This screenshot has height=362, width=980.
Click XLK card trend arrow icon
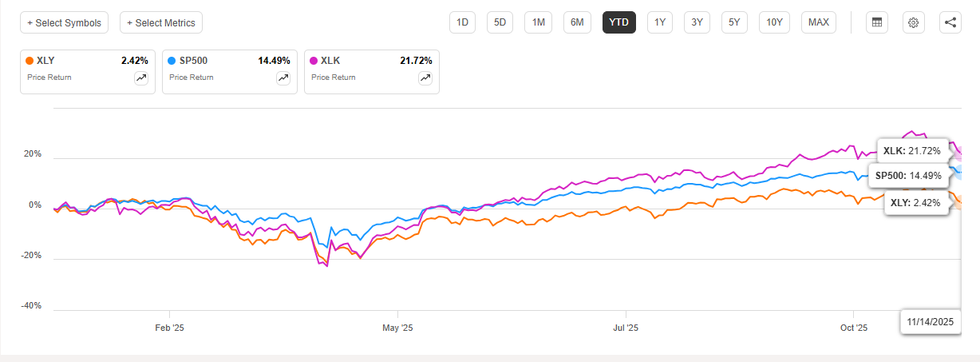425,78
